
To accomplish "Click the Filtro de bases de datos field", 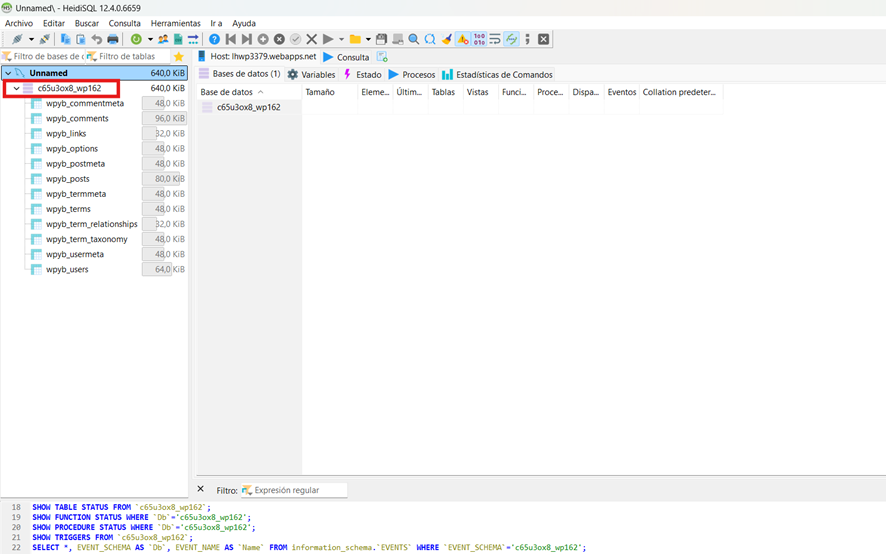I will tap(44, 57).
